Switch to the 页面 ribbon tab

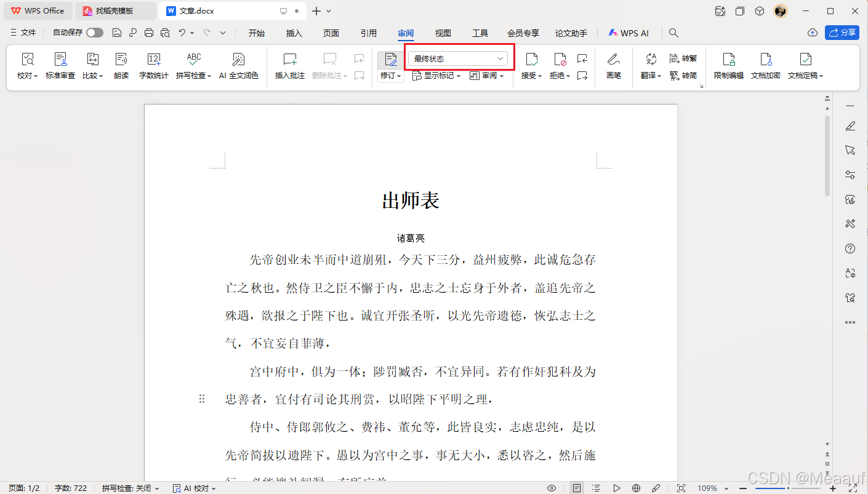tap(331, 33)
